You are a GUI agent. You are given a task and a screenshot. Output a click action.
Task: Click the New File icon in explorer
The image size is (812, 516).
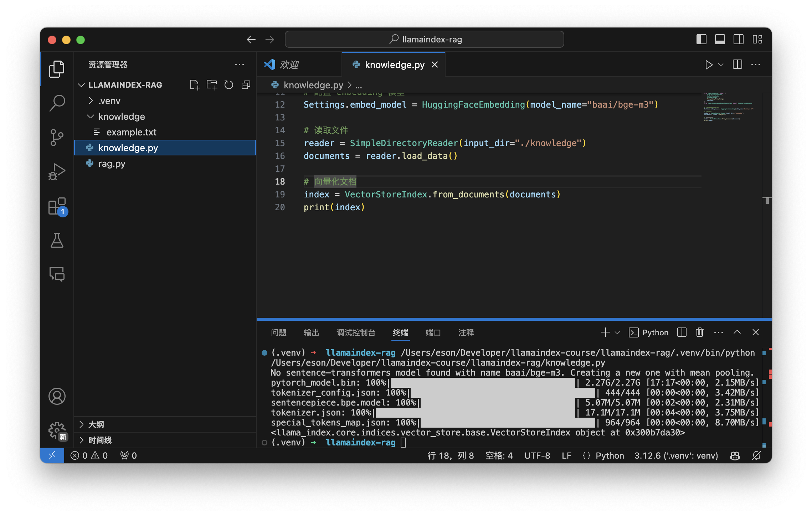tap(195, 85)
